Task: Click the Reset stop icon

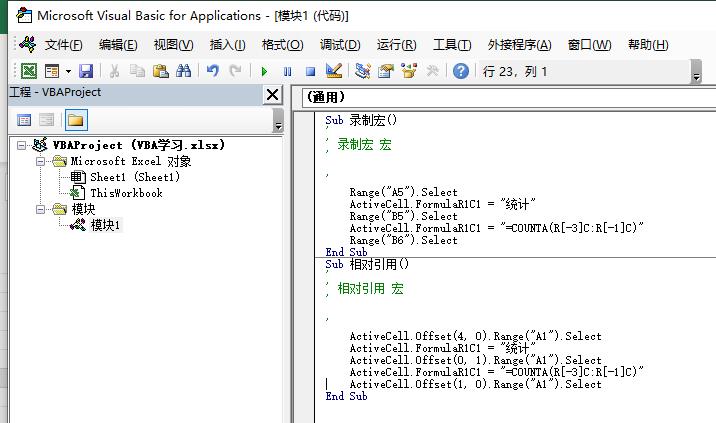Action: pyautogui.click(x=311, y=71)
